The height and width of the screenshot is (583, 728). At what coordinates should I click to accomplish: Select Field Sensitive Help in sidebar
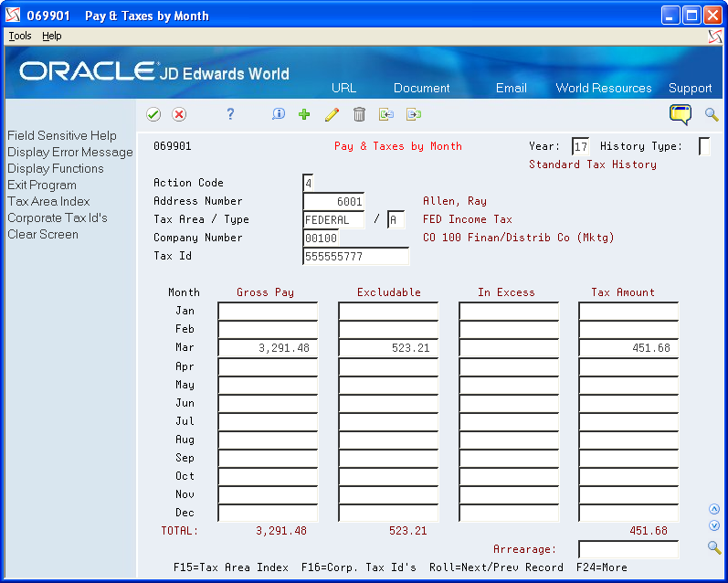click(x=62, y=135)
